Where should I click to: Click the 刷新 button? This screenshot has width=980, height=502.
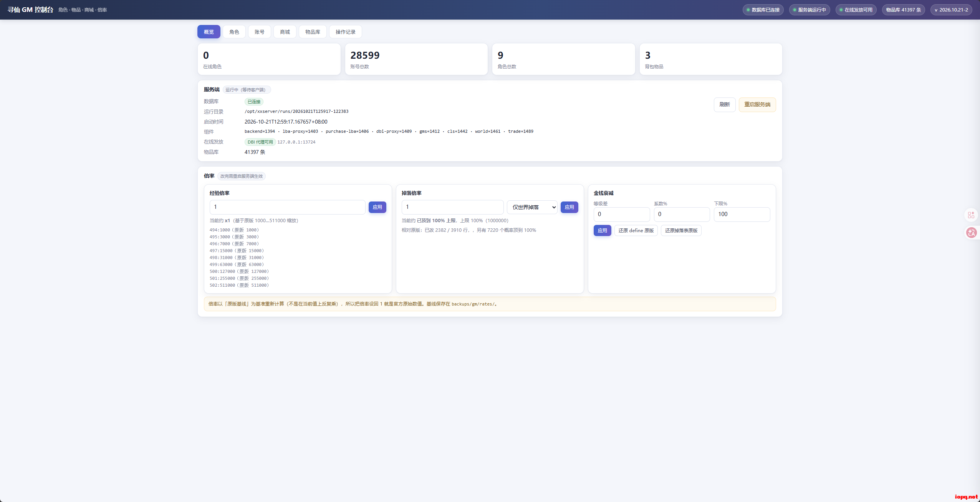click(x=725, y=104)
